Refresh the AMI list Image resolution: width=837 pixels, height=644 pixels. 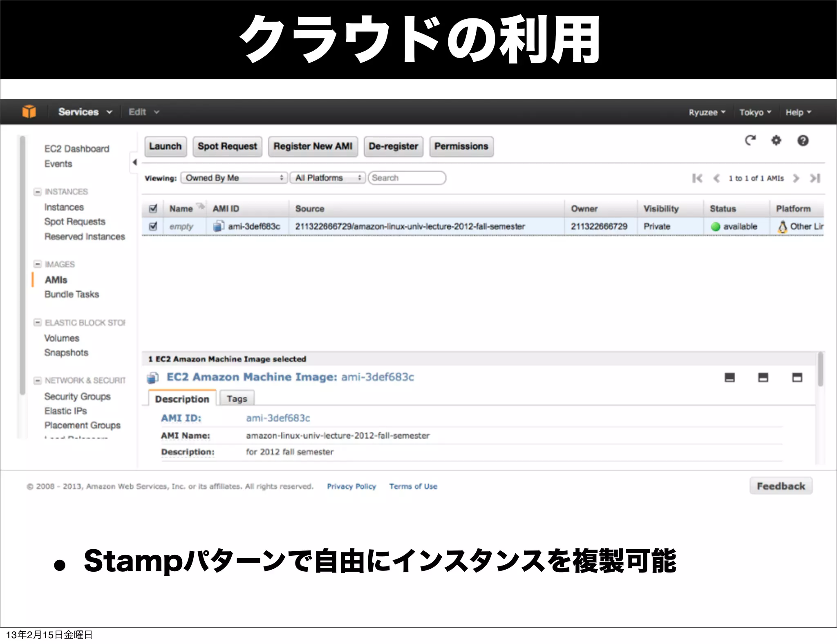750,141
